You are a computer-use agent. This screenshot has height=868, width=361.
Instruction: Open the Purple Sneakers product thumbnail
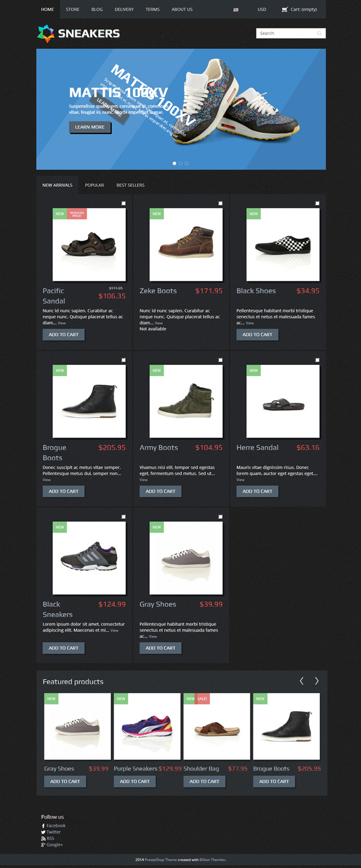(x=147, y=726)
